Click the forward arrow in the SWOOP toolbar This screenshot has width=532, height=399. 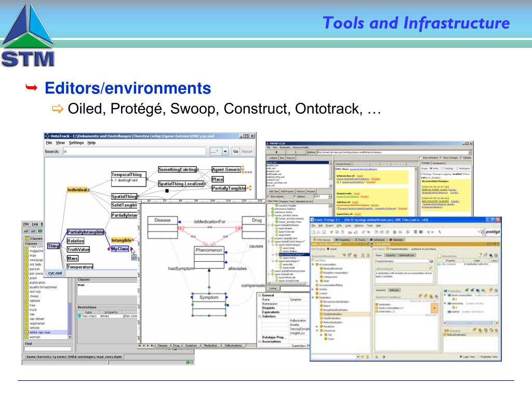click(x=296, y=152)
